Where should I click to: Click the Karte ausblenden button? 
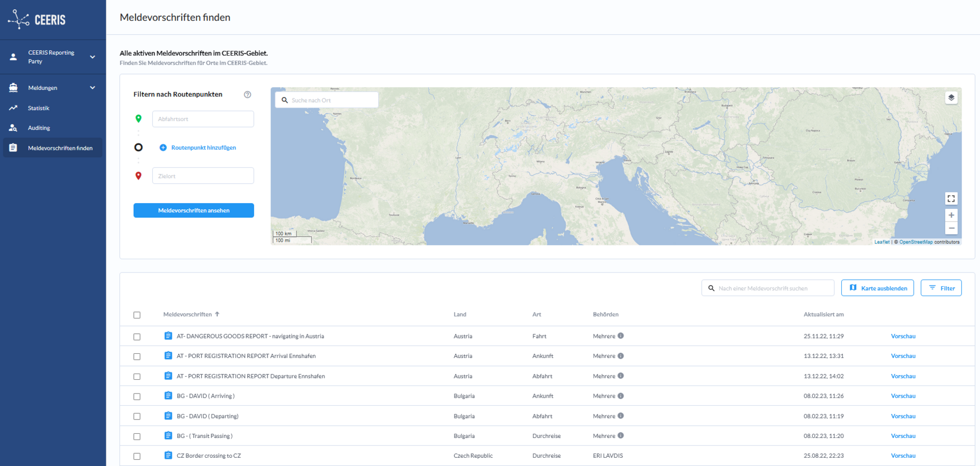(877, 288)
